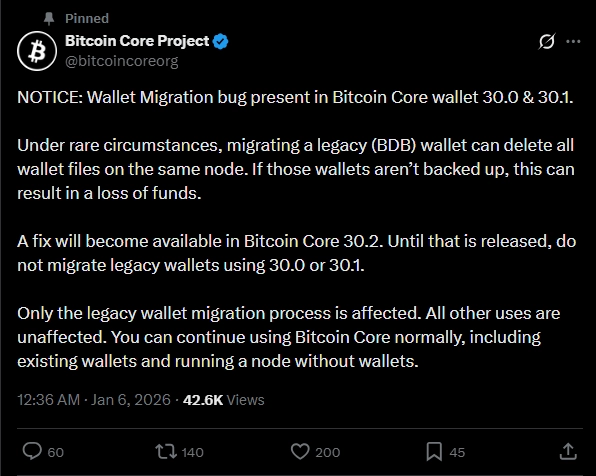This screenshot has height=476, width=596.
Task: Click the reply speech bubble icon
Action: (x=32, y=452)
